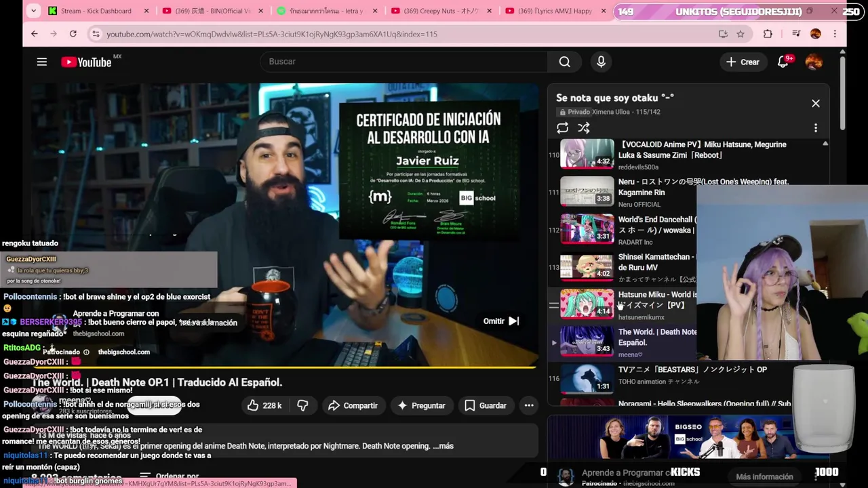Reload the page with the refresh icon
The width and height of the screenshot is (868, 488).
[x=73, y=34]
